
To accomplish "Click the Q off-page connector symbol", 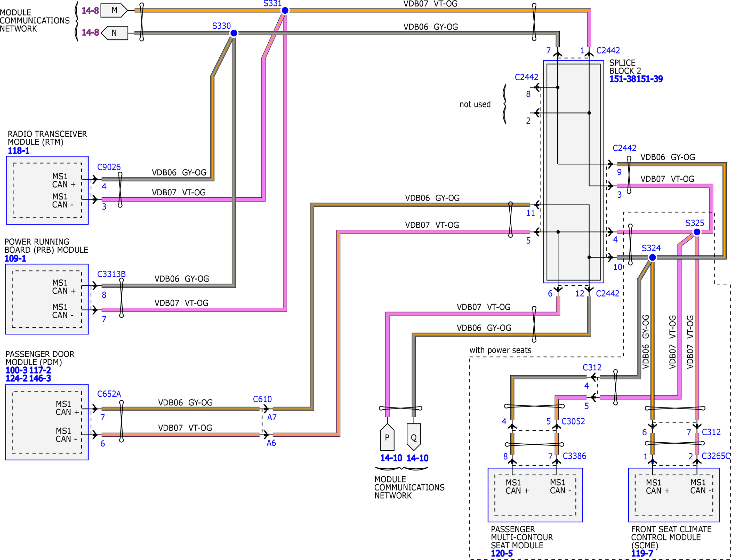I will tap(414, 437).
